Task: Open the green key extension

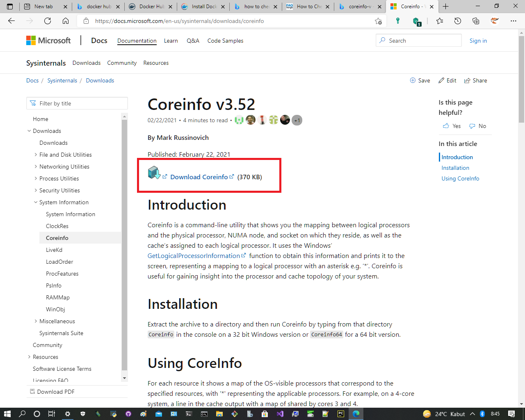Action: point(397,21)
